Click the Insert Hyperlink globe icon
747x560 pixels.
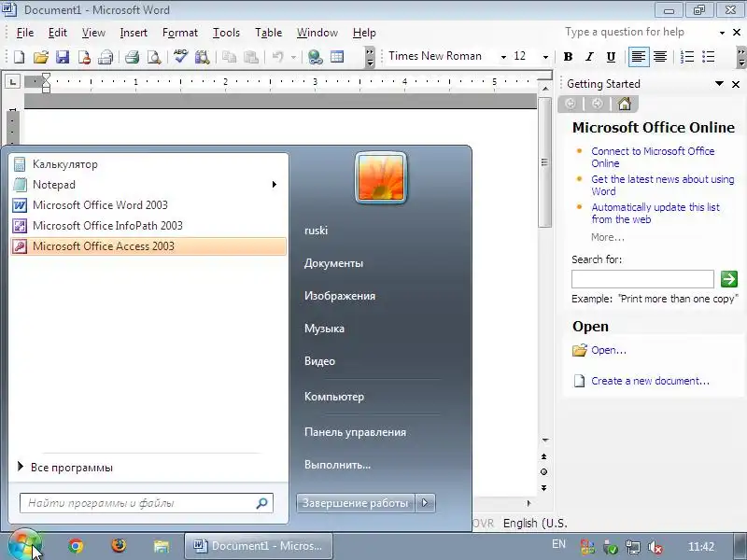click(315, 57)
